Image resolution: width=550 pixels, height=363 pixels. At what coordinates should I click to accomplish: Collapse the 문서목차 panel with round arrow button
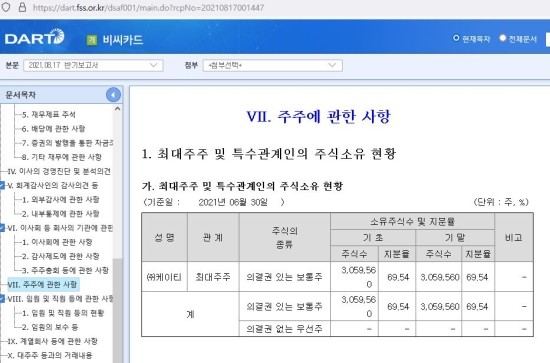tap(113, 95)
